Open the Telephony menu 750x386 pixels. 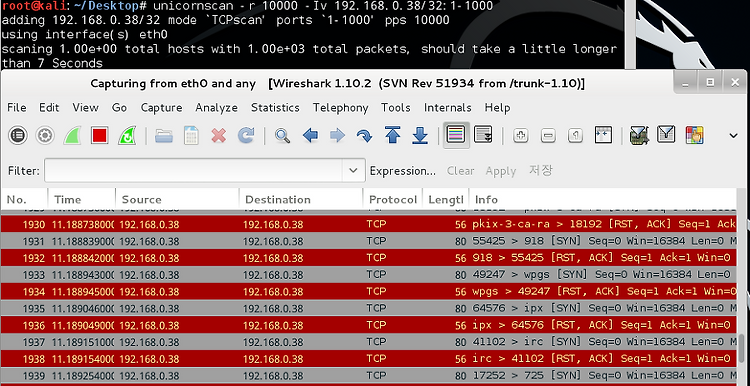[x=341, y=108]
